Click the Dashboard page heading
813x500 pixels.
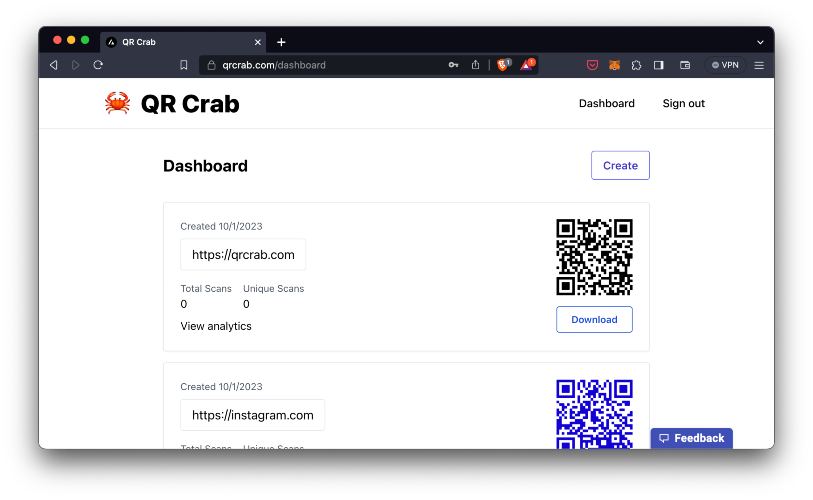click(205, 166)
